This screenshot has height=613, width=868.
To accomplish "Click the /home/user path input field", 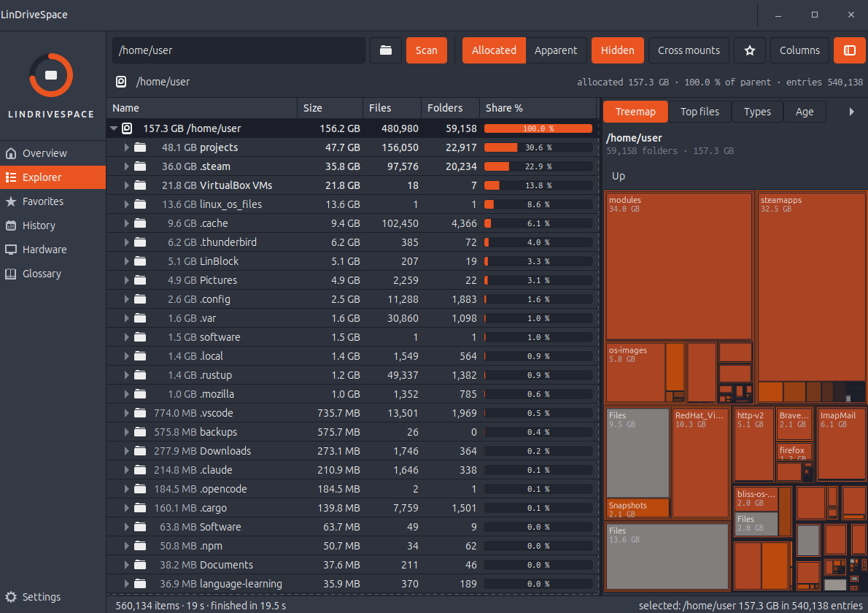I will (x=239, y=50).
